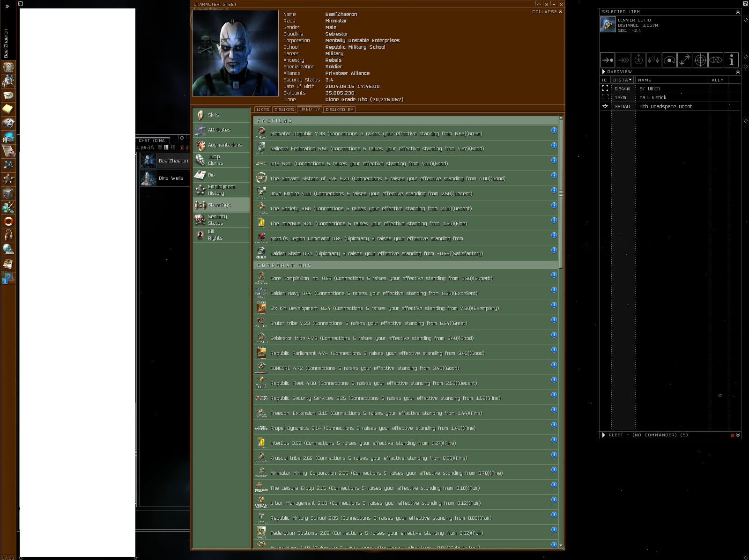Open the character sheet icon in the sidebar
The image size is (749, 560).
pos(8,67)
